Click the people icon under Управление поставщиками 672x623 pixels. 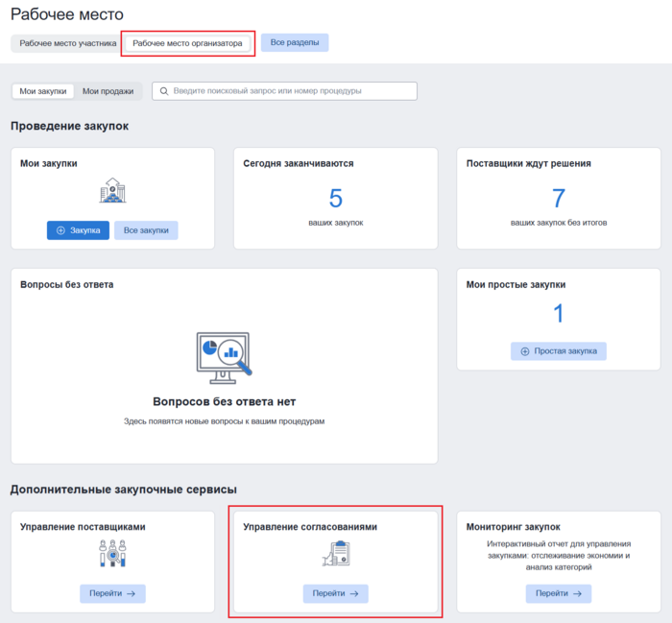click(x=112, y=552)
